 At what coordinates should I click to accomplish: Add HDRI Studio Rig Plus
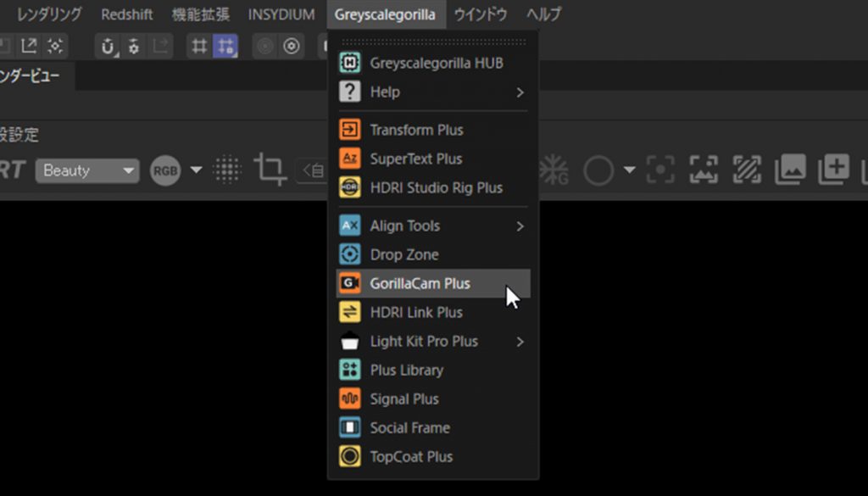click(436, 187)
